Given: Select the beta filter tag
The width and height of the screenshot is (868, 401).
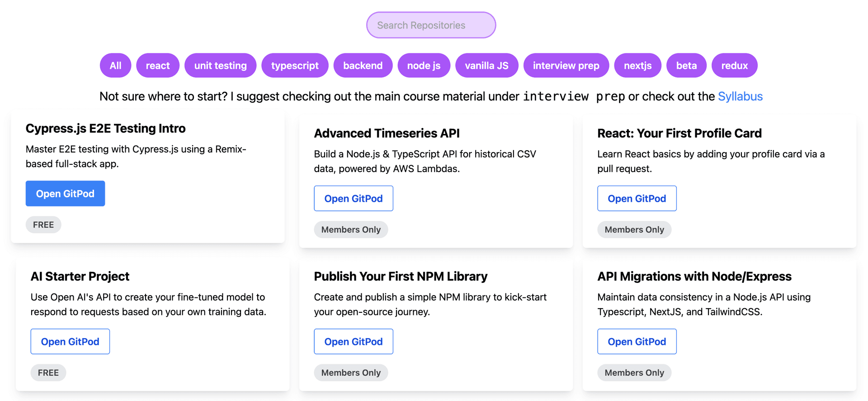Looking at the screenshot, I should coord(686,66).
